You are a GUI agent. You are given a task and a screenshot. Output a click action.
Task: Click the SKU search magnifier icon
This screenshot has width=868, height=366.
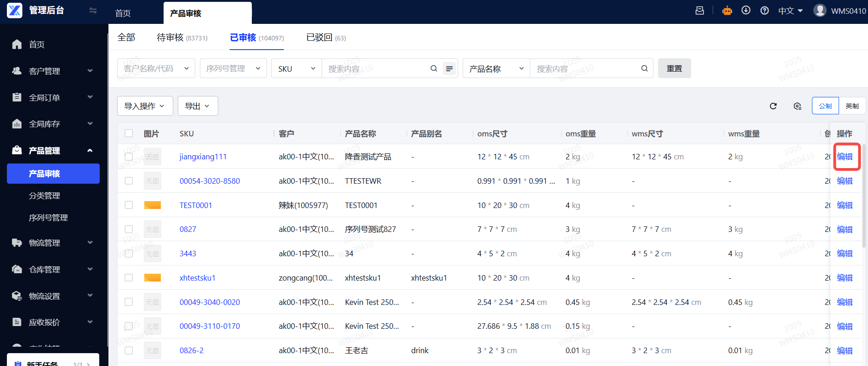pyautogui.click(x=434, y=68)
